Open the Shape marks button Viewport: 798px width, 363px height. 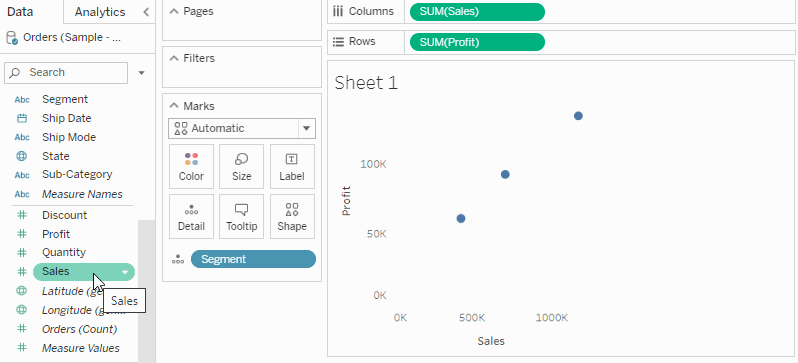point(292,216)
